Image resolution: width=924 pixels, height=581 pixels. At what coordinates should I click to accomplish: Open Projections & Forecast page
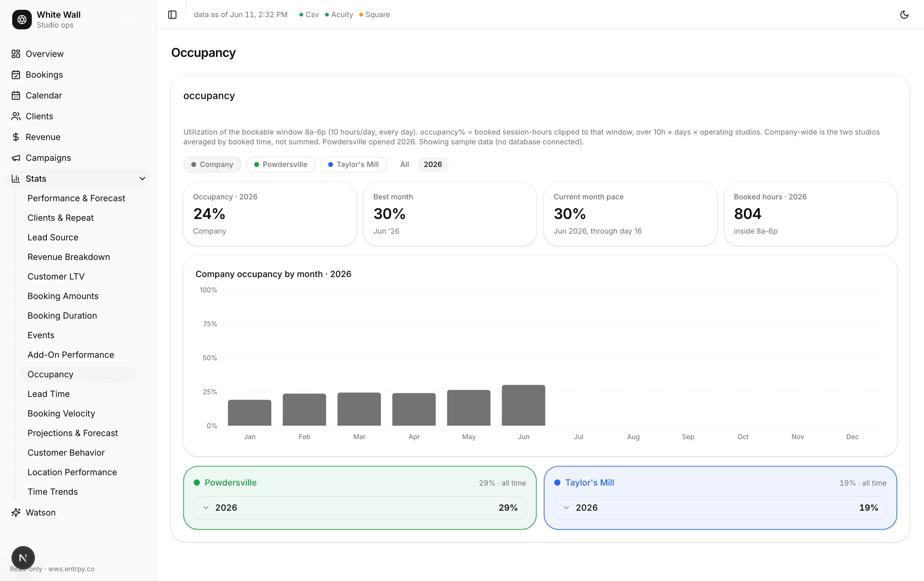tap(73, 433)
